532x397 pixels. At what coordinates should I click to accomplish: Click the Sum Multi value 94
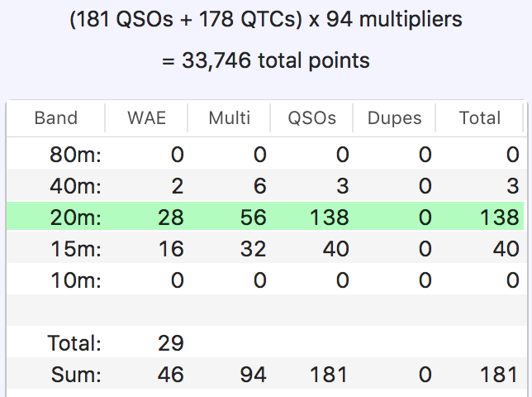click(x=253, y=375)
